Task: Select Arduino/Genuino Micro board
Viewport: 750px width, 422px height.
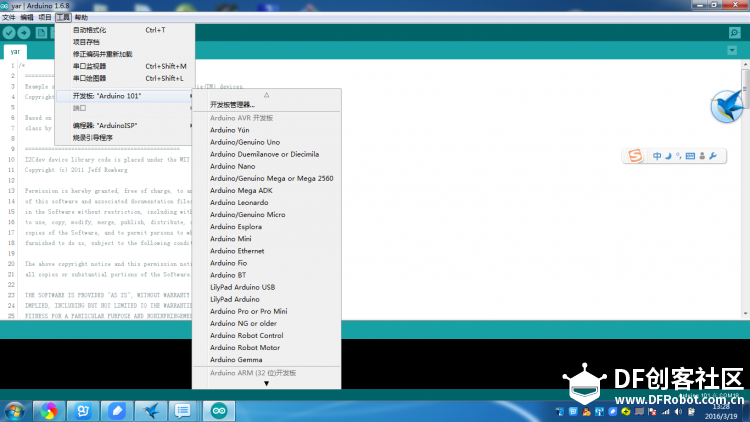Action: click(x=266, y=214)
